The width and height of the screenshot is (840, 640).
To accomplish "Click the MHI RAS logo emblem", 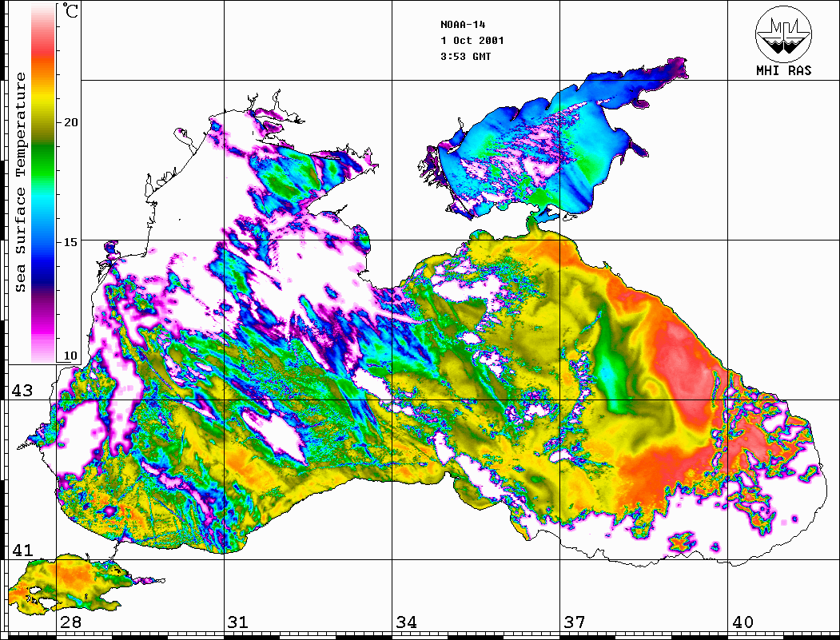I will [x=783, y=34].
